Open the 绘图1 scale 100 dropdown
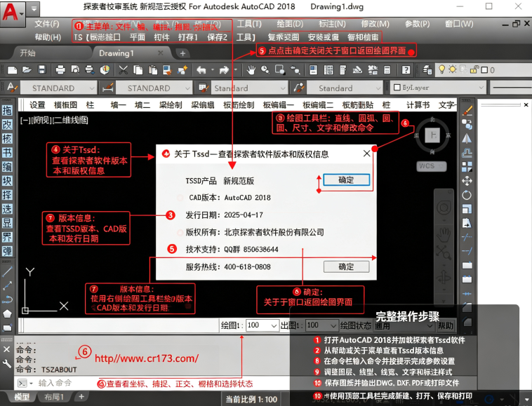532x406 pixels. [x=262, y=325]
